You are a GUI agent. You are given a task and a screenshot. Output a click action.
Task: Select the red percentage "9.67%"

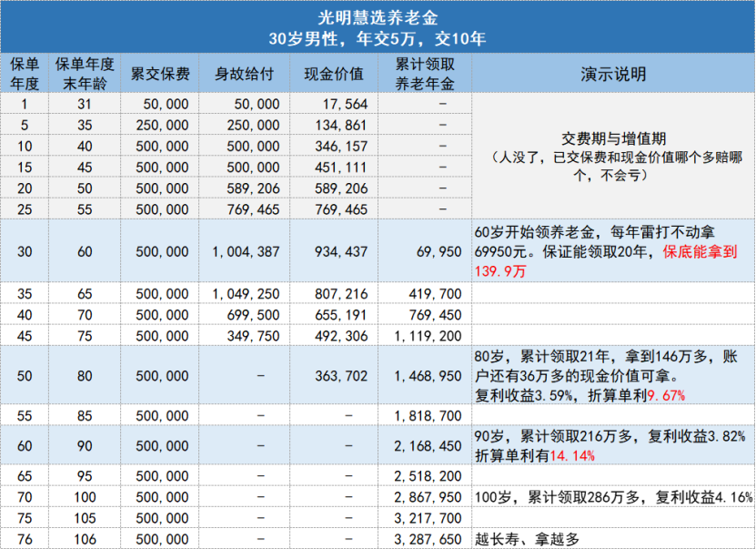pos(666,395)
